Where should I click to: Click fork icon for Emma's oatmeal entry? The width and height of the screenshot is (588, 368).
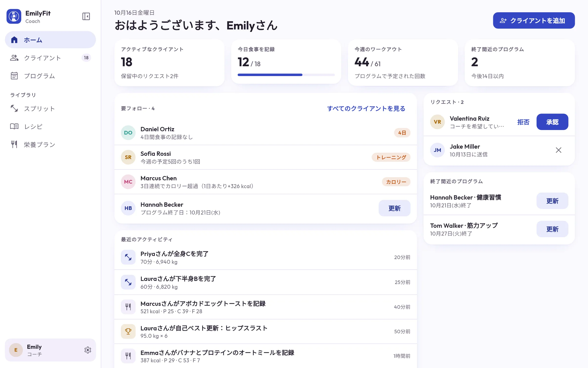coord(128,356)
